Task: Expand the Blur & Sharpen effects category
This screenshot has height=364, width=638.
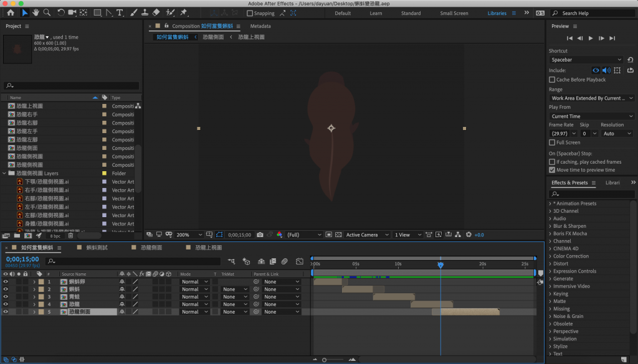Action: [569, 226]
